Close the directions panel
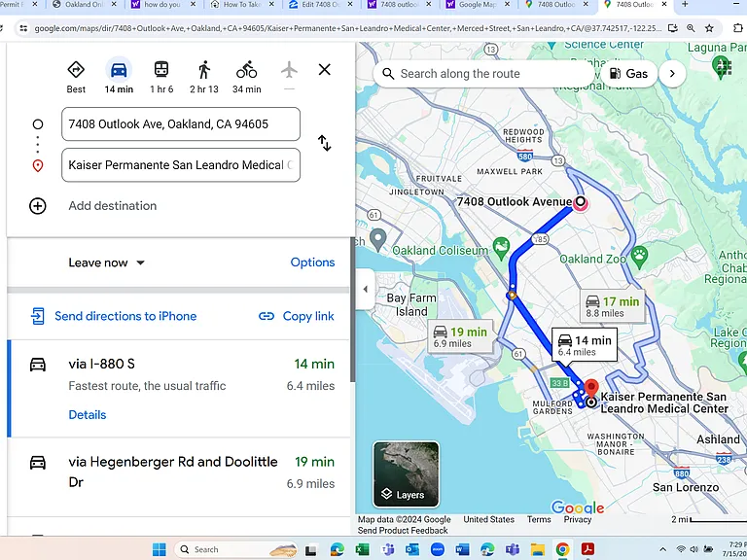 pos(325,70)
